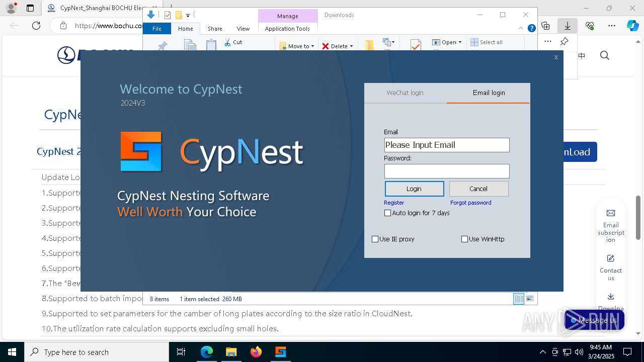Select the Home ribbon tab in Explorer
Image resolution: width=644 pixels, height=362 pixels.
point(185,29)
